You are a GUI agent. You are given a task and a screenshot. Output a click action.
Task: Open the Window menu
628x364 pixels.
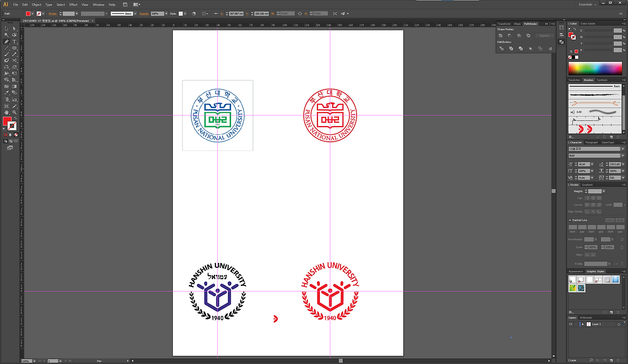[x=99, y=4]
